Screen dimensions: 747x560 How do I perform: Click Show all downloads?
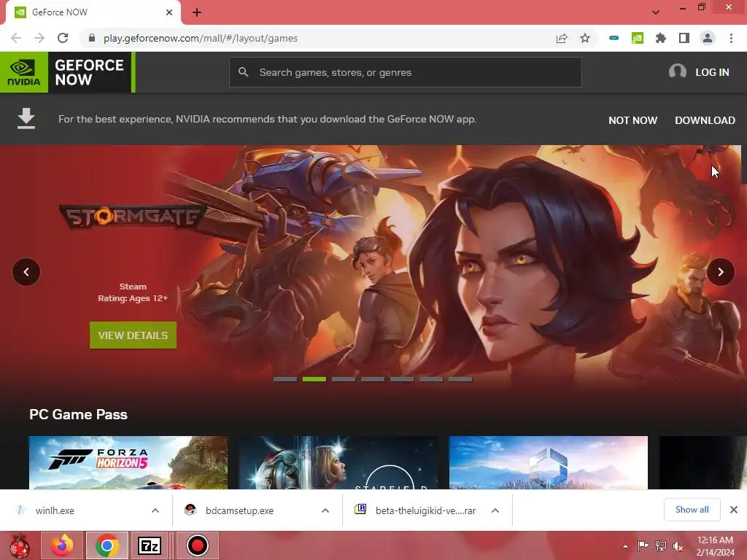692,510
